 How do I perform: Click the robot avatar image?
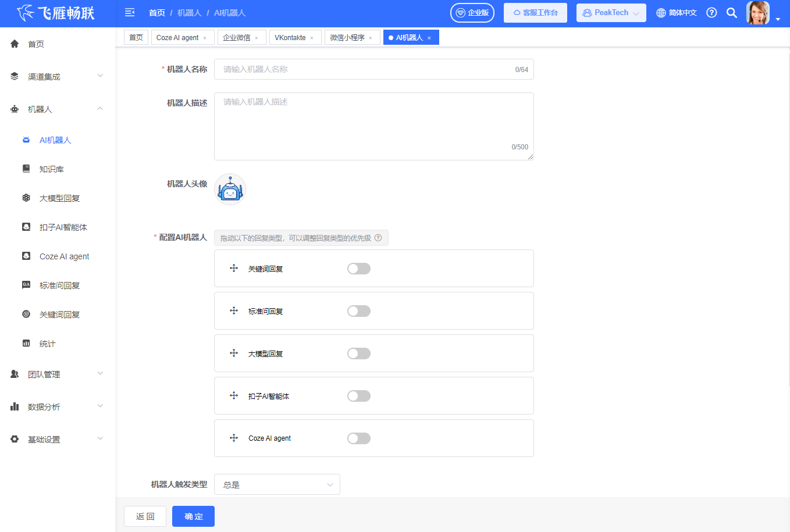(x=230, y=190)
